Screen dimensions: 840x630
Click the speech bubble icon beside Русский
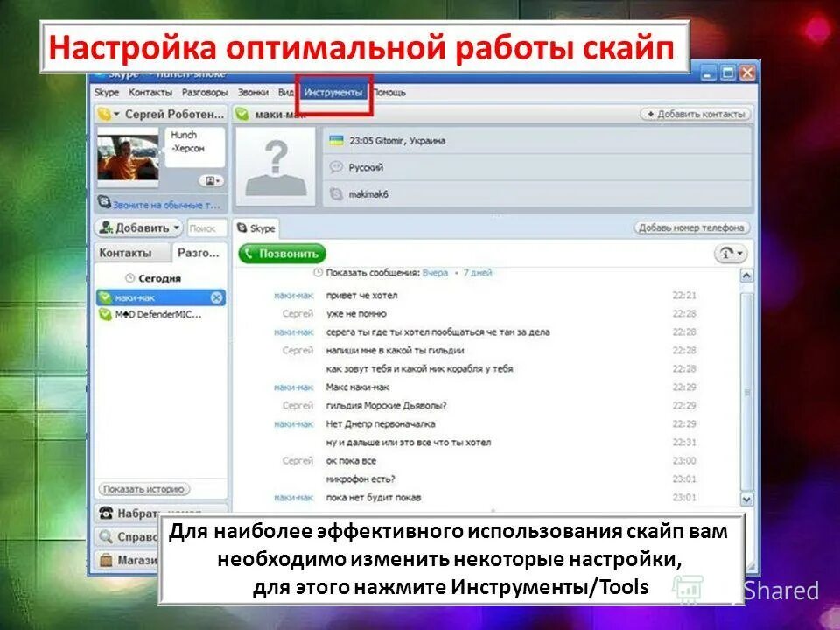(x=336, y=167)
